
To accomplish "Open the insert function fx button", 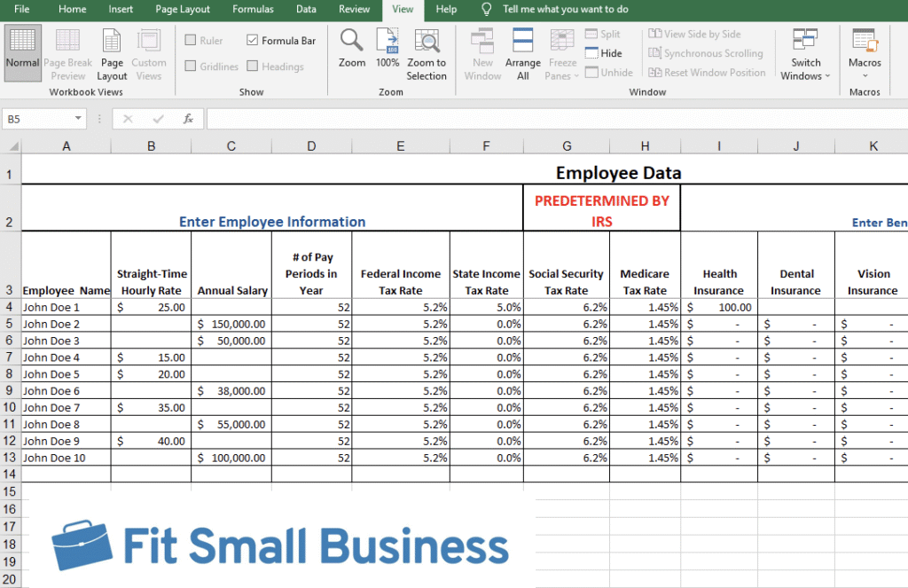I will (188, 119).
